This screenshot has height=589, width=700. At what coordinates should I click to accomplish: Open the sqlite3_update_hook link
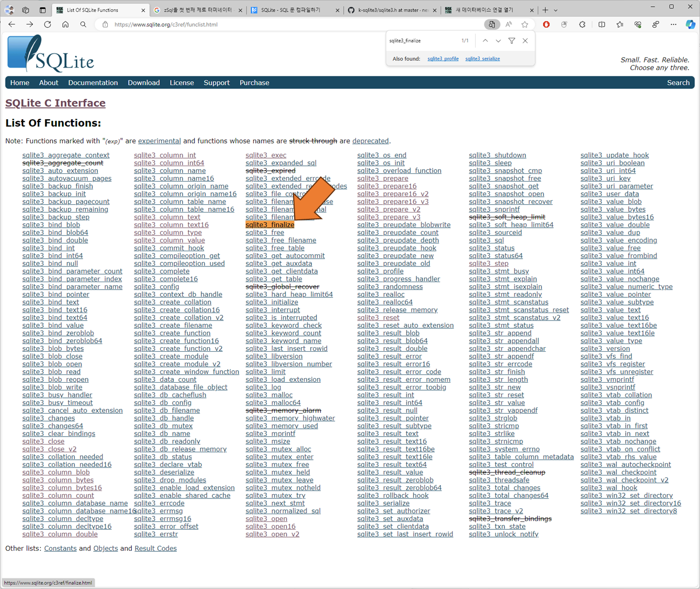pos(615,155)
